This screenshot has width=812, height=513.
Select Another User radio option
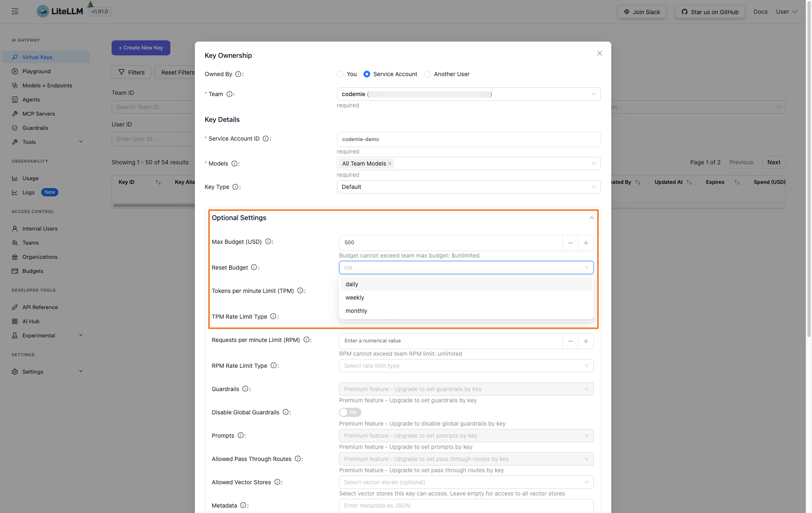427,74
